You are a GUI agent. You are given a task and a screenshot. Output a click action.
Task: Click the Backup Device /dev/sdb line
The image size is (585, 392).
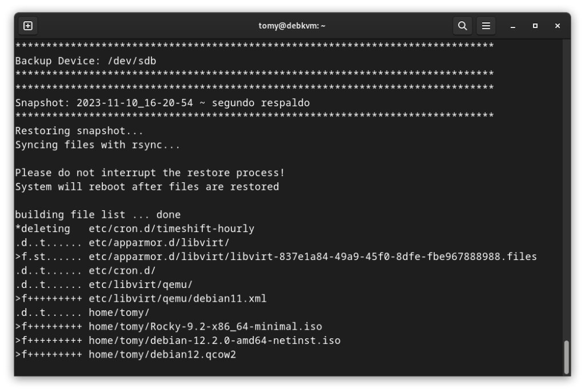[x=86, y=61]
